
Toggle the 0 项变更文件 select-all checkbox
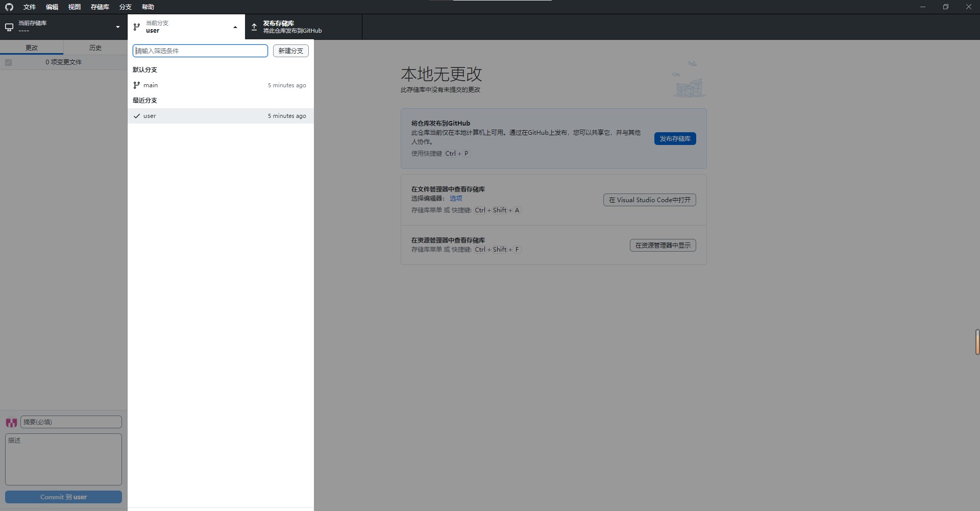pyautogui.click(x=9, y=62)
